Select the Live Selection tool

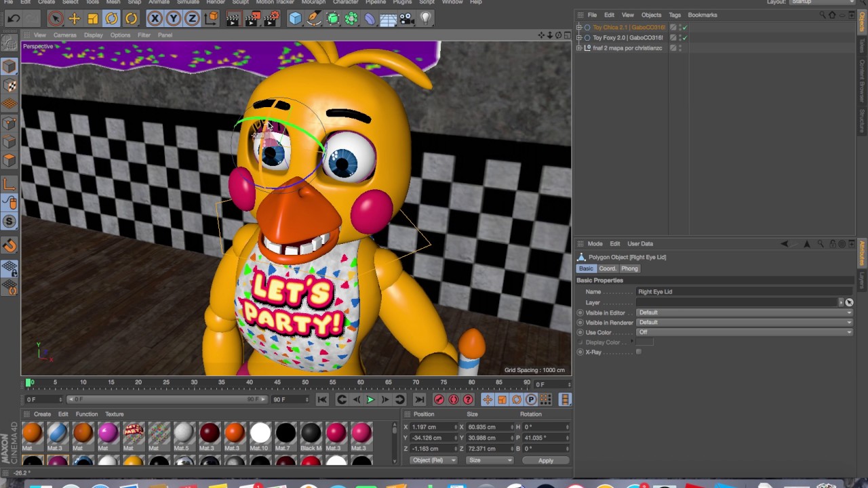[56, 19]
